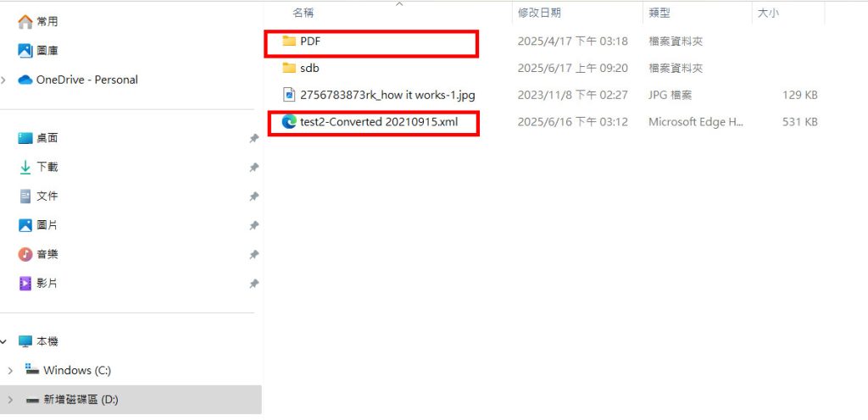Click the OneDrive cloud icon
The width and height of the screenshot is (868, 420).
pyautogui.click(x=25, y=80)
